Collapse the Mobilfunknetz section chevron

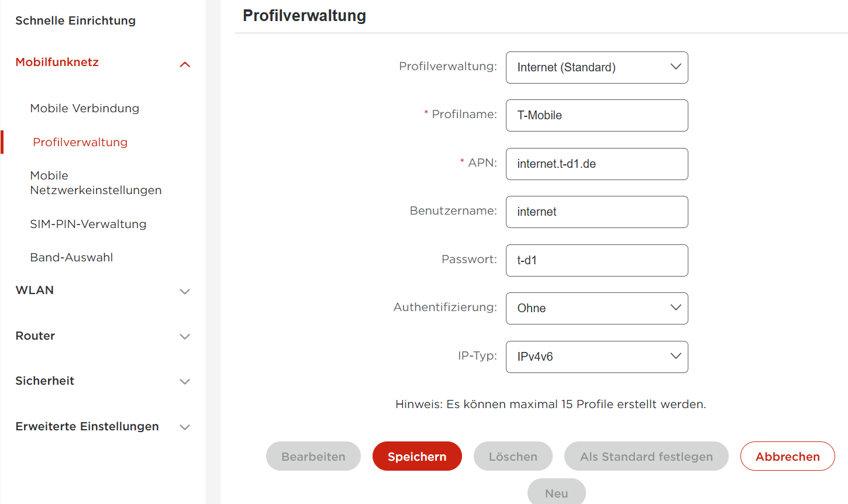(x=185, y=64)
